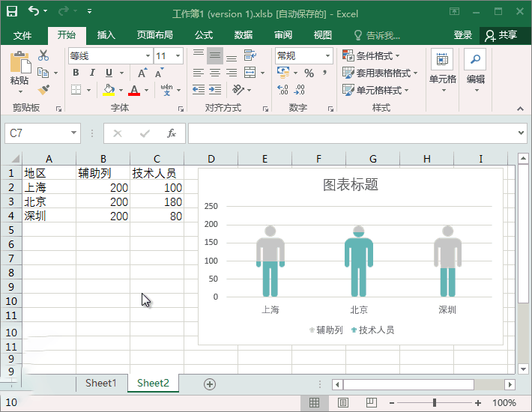Click the 图表标题 chart title

point(350,184)
